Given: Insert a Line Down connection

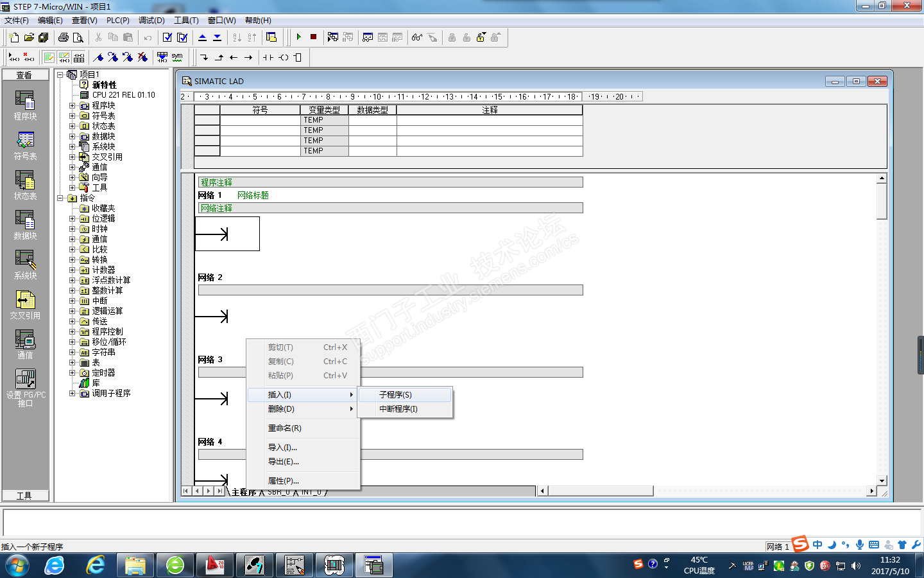Looking at the screenshot, I should (204, 57).
